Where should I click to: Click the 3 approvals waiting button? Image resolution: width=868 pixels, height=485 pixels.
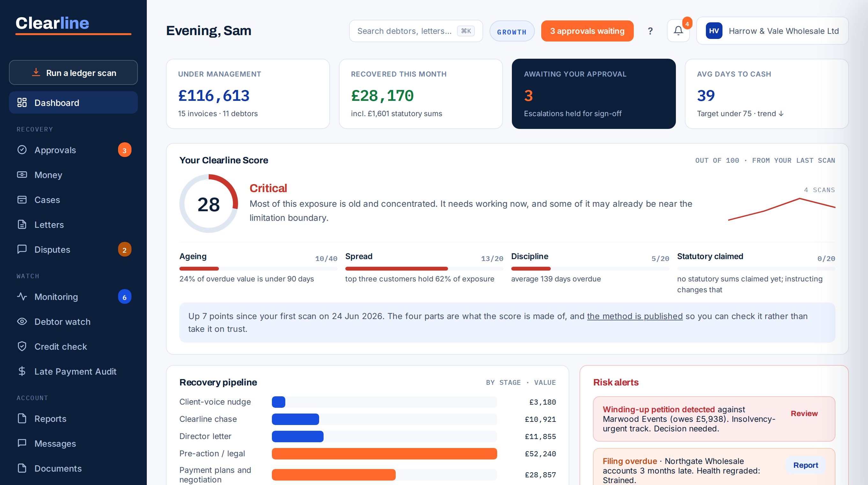point(587,31)
